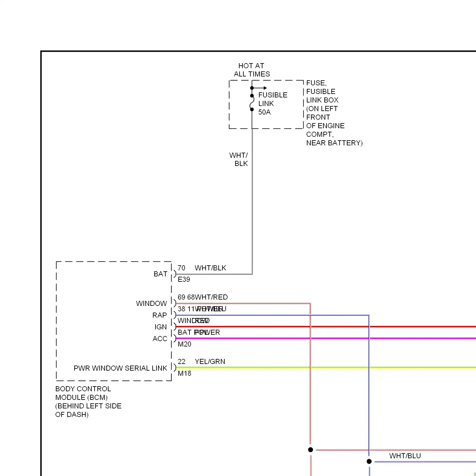476x476 pixels.
Task: Click the YEL/GRN wire color label
Action: pos(210,361)
